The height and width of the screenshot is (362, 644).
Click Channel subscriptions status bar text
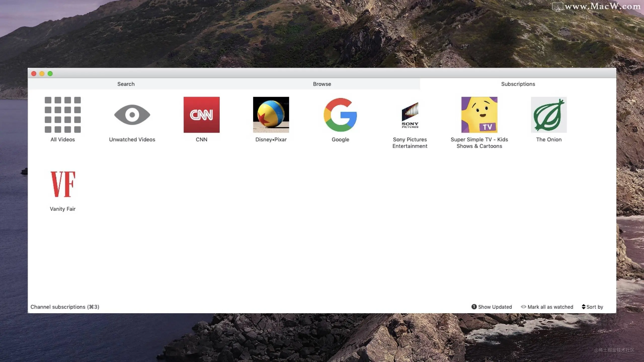pos(65,307)
